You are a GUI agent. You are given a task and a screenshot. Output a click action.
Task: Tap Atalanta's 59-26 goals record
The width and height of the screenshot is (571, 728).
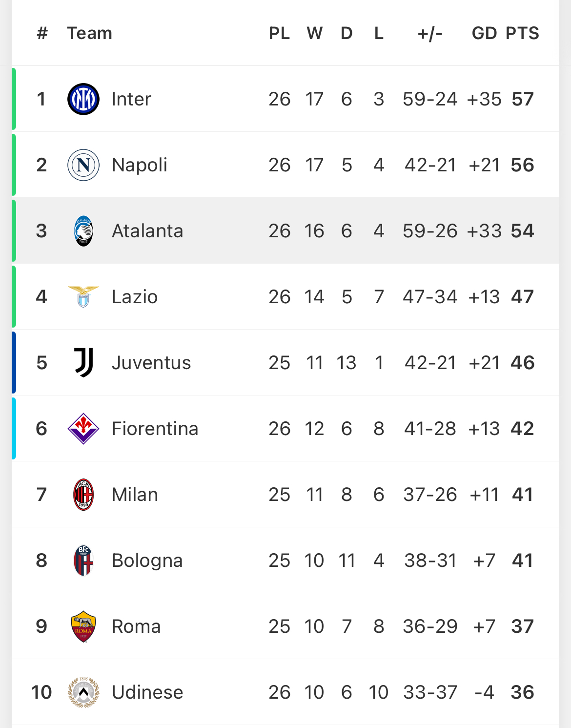tap(430, 231)
